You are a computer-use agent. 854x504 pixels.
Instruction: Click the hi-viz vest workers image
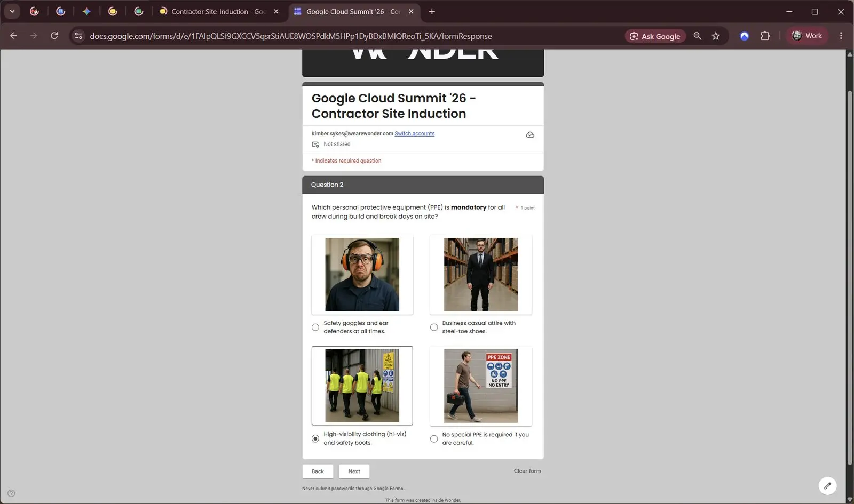coord(362,386)
